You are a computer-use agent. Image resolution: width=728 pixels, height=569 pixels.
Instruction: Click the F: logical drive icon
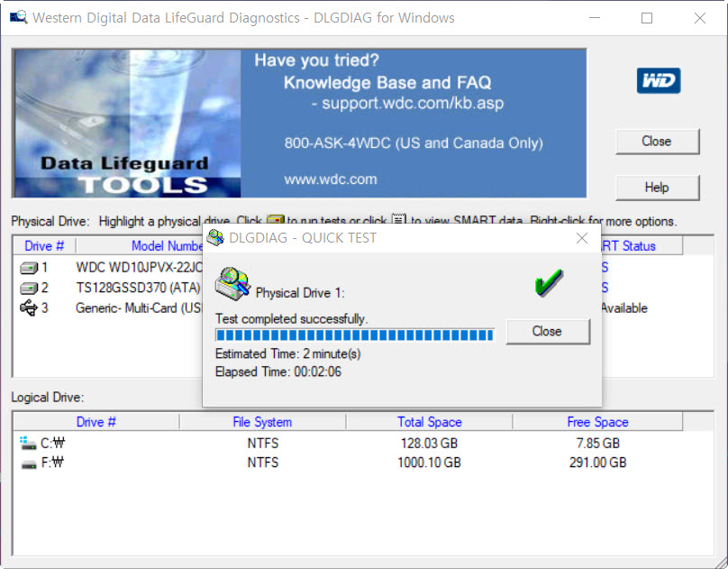click(29, 464)
